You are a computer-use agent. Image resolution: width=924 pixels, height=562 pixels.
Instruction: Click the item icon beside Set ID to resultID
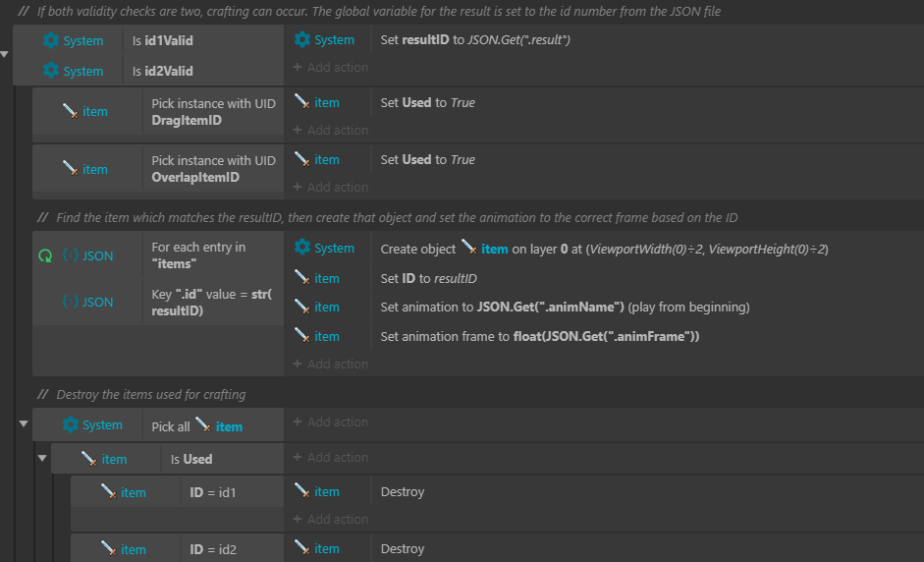tap(301, 278)
